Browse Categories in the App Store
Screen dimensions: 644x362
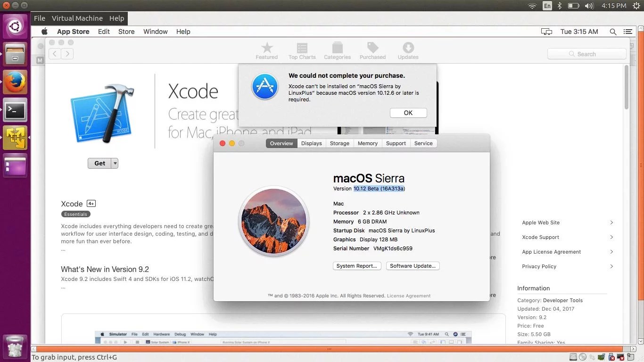point(337,50)
